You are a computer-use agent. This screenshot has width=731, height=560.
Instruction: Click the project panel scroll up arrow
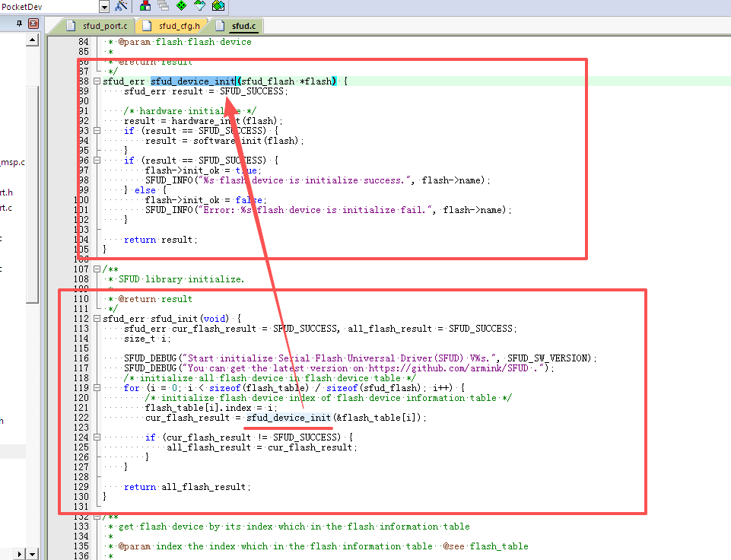(x=32, y=40)
